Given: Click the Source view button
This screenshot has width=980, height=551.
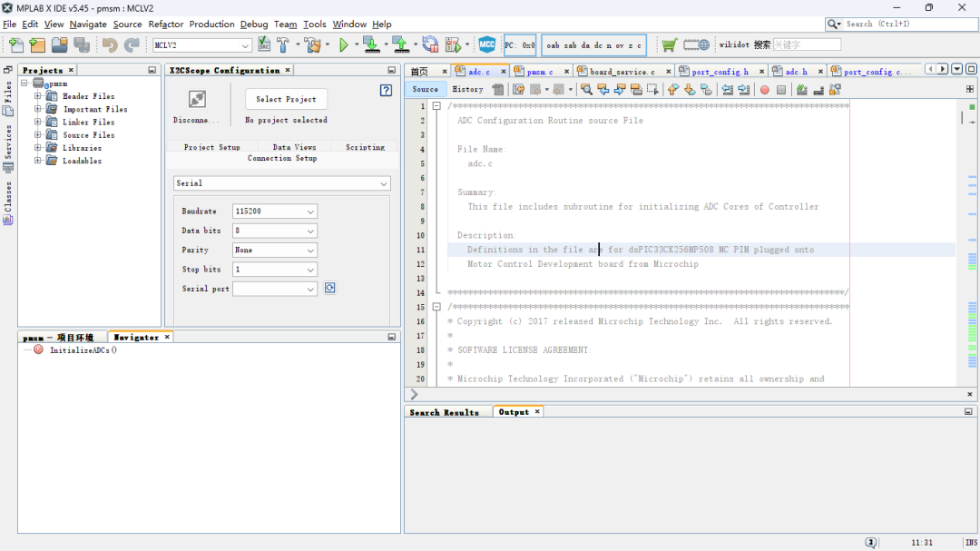Looking at the screenshot, I should pos(425,90).
